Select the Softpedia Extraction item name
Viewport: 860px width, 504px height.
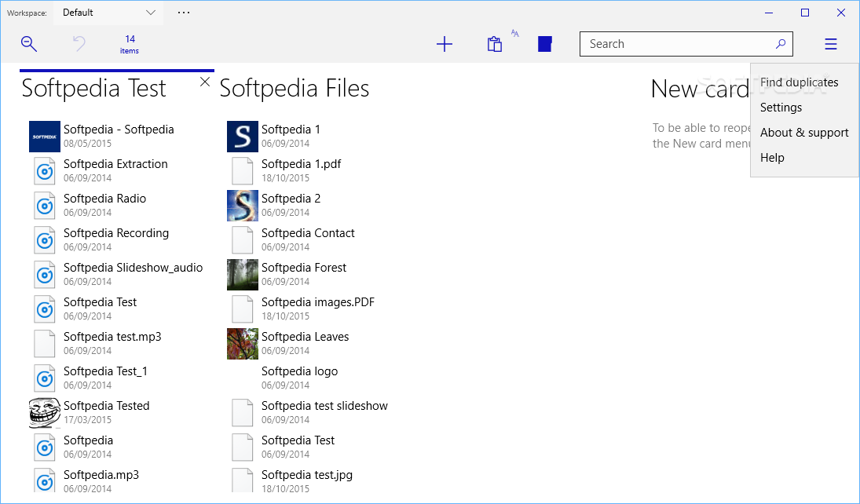pyautogui.click(x=115, y=164)
